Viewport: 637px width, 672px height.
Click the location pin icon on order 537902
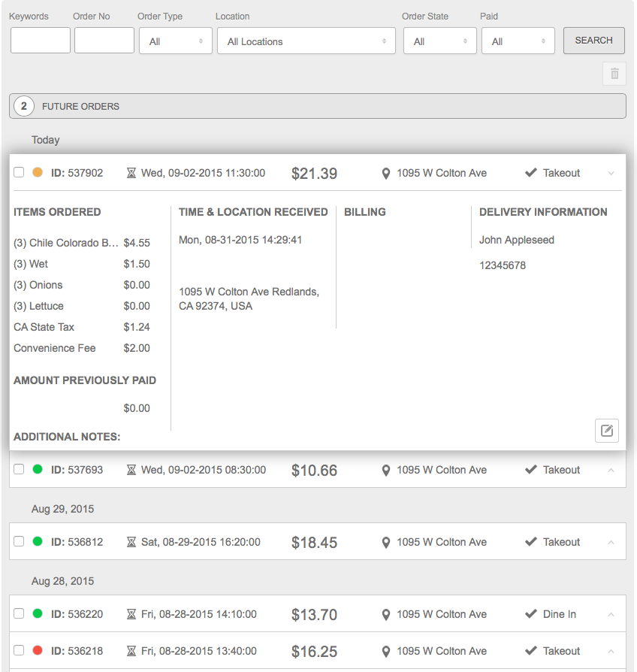tap(386, 174)
